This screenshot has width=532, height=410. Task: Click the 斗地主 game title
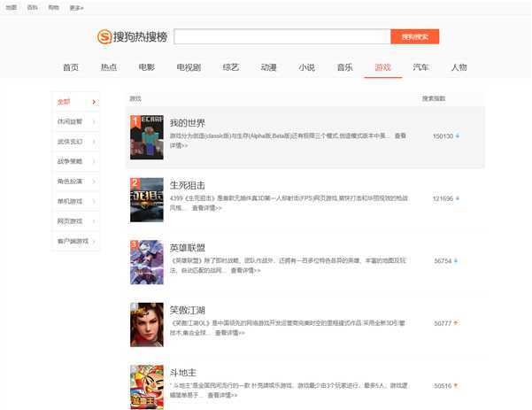(x=183, y=373)
